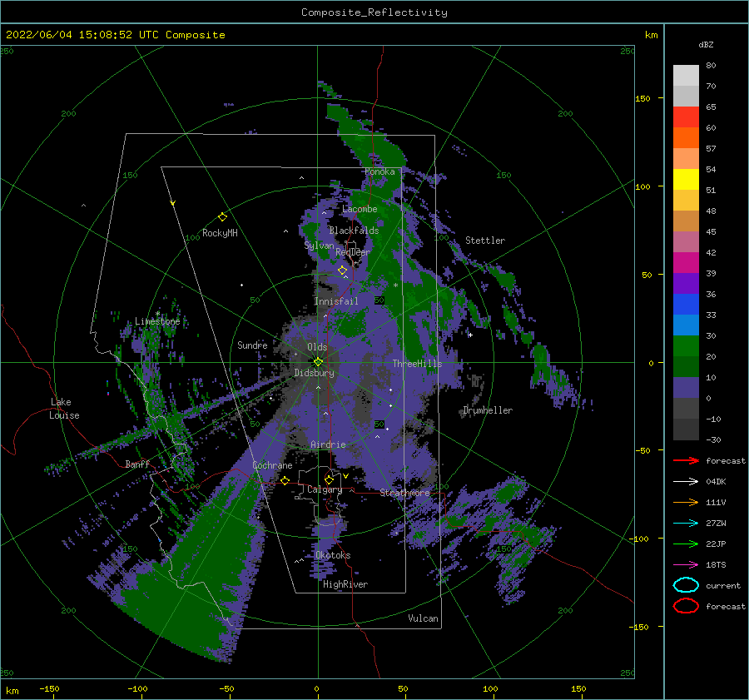This screenshot has width=749, height=700.
Task: Click the red forecast arrow legend icon
Action: [x=686, y=460]
